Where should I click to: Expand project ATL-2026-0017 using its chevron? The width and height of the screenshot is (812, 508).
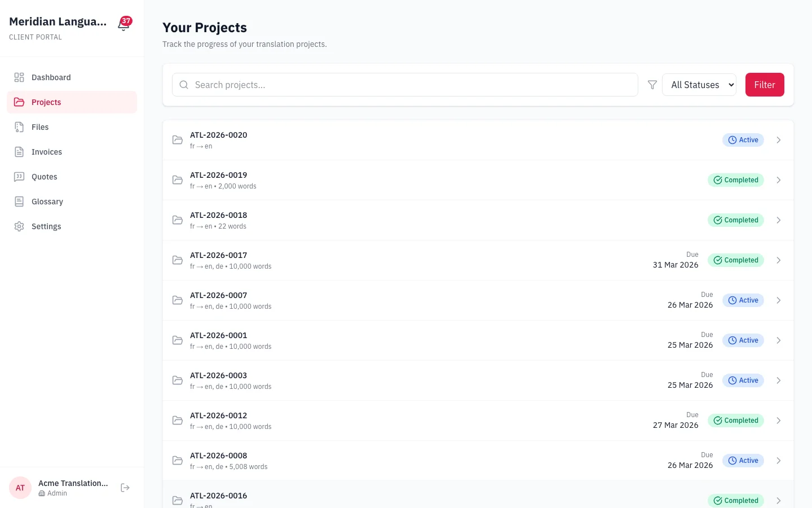779,260
